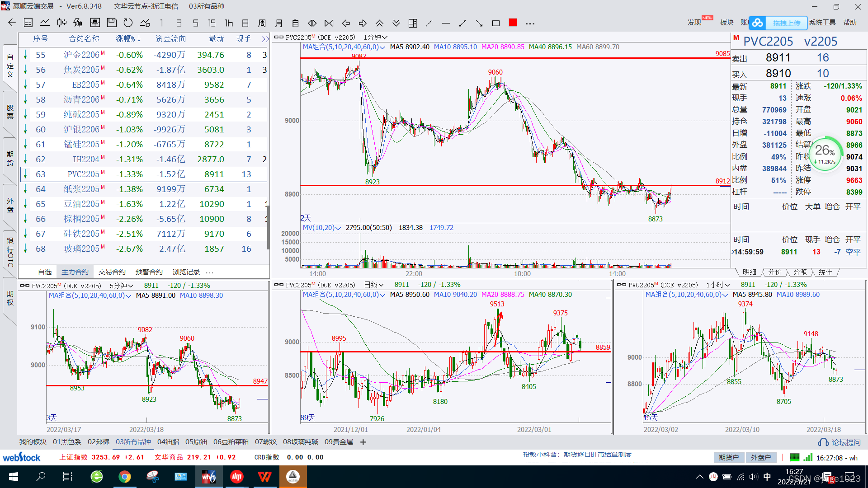Open the 帮助 menu
The height and width of the screenshot is (488, 868).
(x=849, y=23)
